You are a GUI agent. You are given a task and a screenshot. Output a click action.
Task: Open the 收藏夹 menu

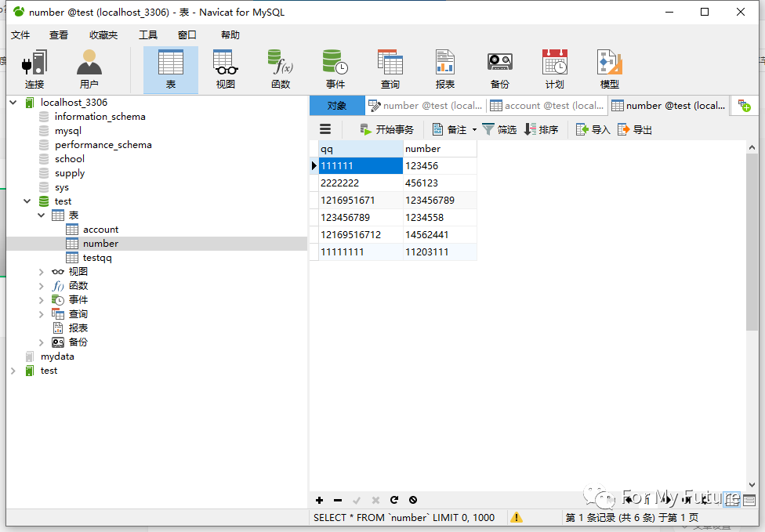[103, 35]
